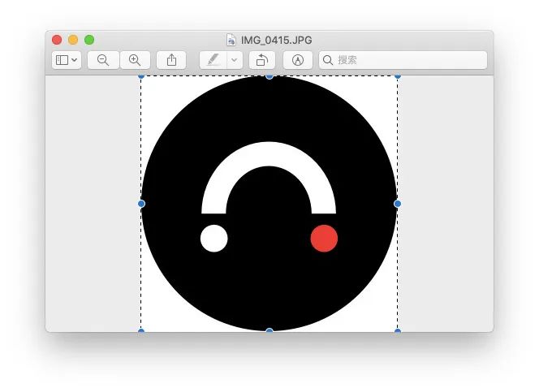Select the highlight pen tool
539x392 pixels.
(x=213, y=60)
